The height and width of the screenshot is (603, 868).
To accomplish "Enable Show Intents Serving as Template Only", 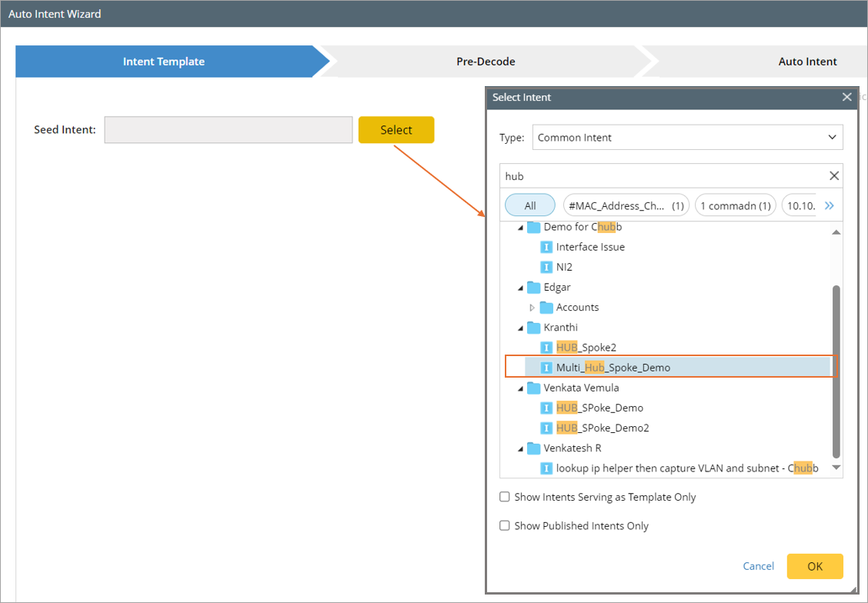I will coord(505,497).
